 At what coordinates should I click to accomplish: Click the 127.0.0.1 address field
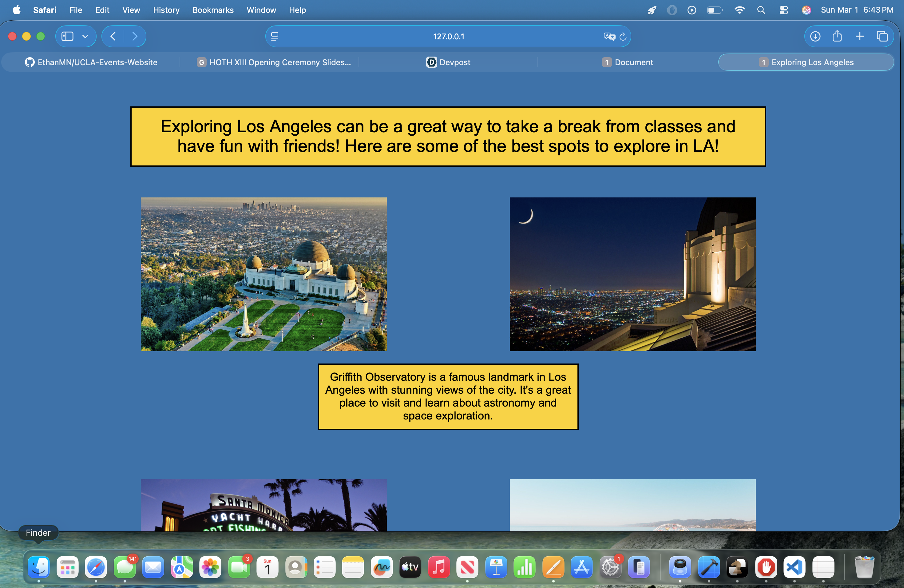448,37
